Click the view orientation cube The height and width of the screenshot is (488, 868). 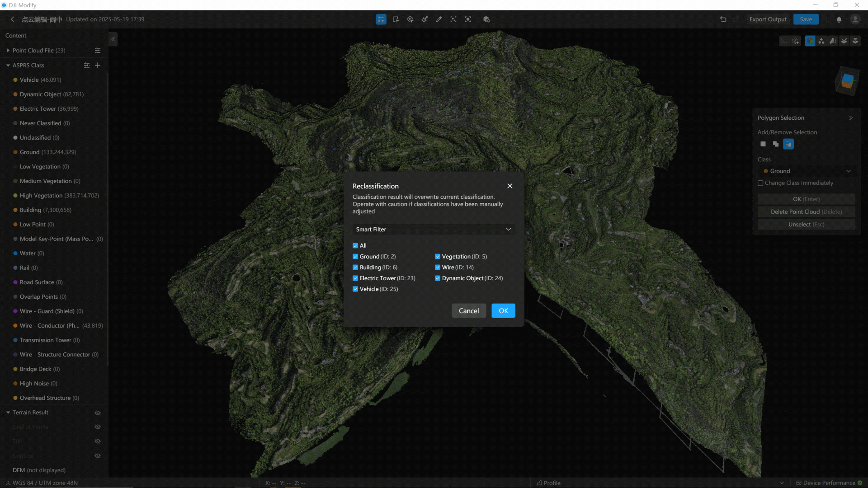[x=846, y=81]
